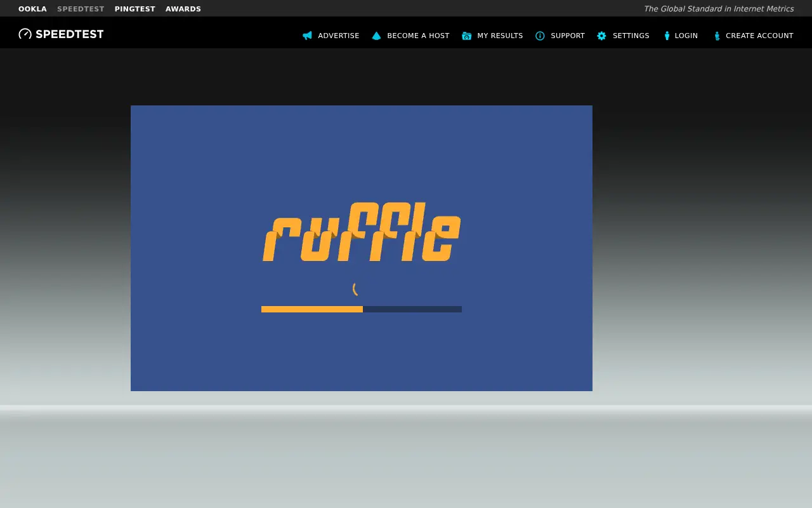Click the Support info icon
Image resolution: width=812 pixels, height=508 pixels.
pos(540,36)
